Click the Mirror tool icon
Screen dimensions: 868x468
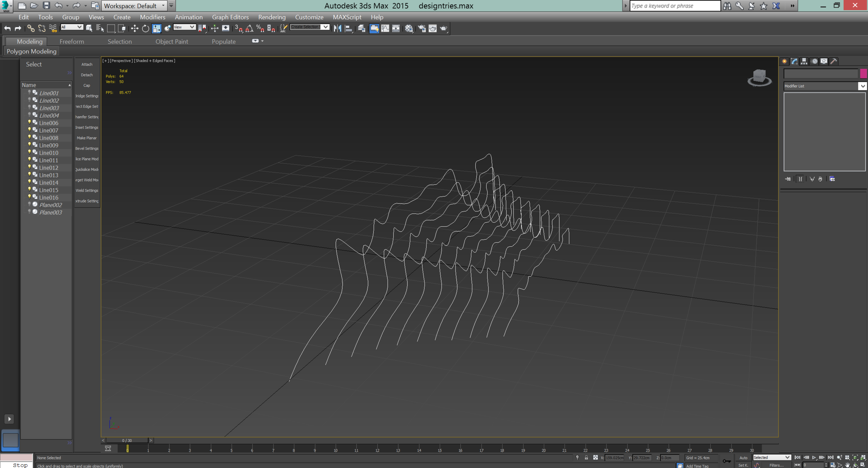pos(337,28)
